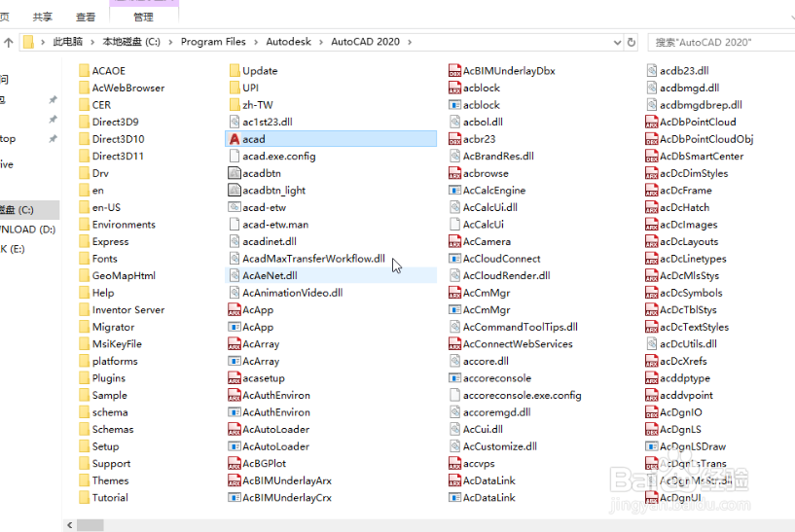Screen dimensions: 795x532
Task: Select the acad-etw file icon
Action: click(235, 207)
